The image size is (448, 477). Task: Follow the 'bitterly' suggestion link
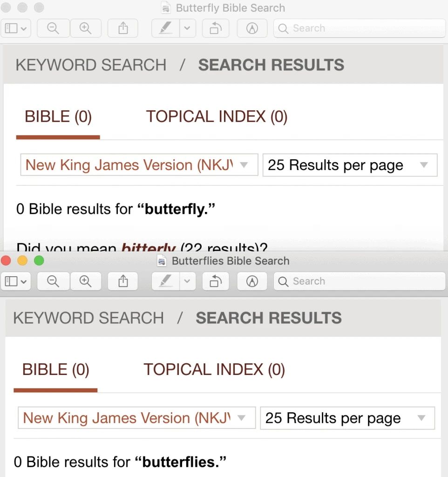click(x=149, y=247)
